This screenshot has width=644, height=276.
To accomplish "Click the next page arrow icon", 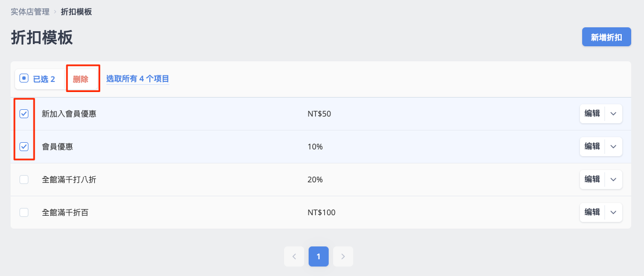I will (343, 256).
